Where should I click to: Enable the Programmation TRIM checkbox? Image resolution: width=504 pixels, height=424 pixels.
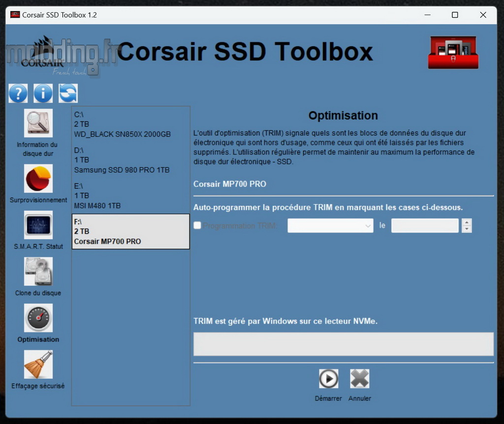click(x=197, y=225)
